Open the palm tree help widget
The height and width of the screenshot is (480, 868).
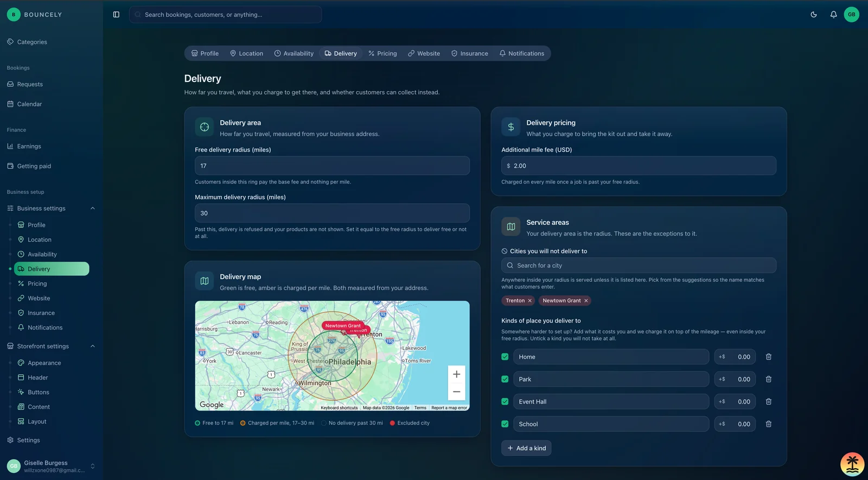852,464
